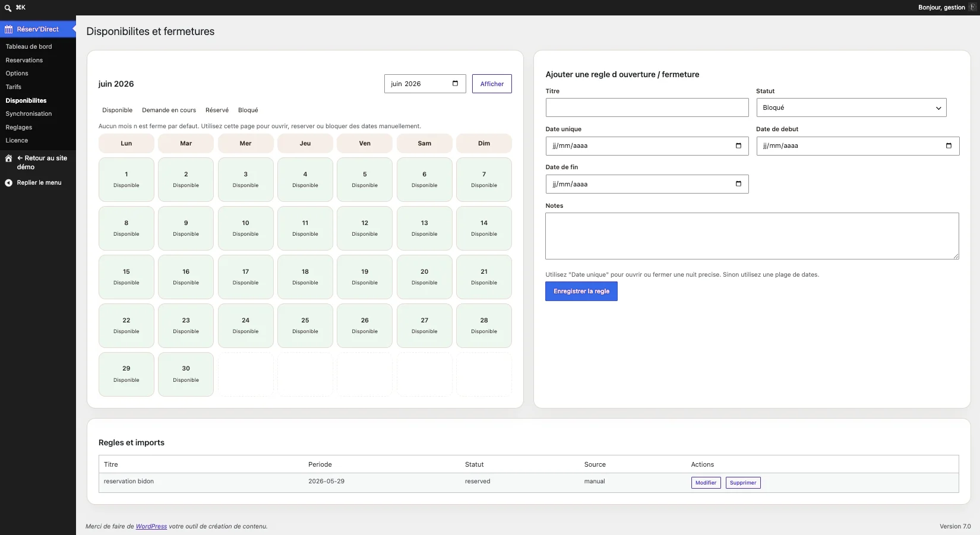Click the user avatar next to Bonjour, gestion
Screen dimensions: 980x535
coord(973,7)
